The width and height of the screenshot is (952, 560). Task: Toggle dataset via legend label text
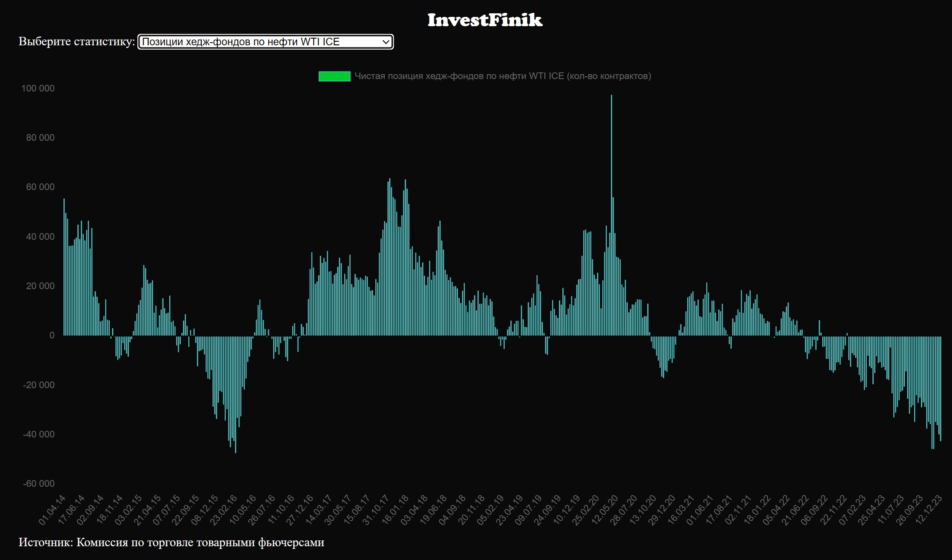point(502,76)
